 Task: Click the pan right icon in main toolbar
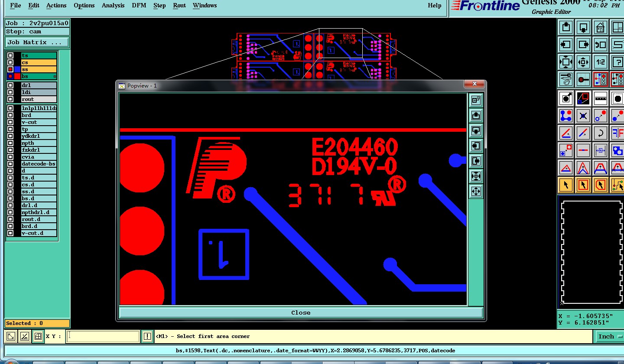click(583, 44)
